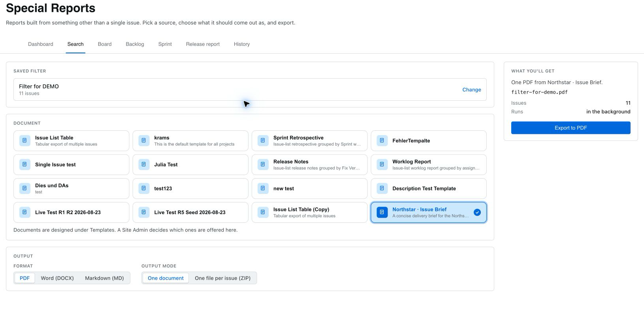The width and height of the screenshot is (644, 320).
Task: Click the selected checkmark on Northstar Issue Brief
Action: point(477,212)
